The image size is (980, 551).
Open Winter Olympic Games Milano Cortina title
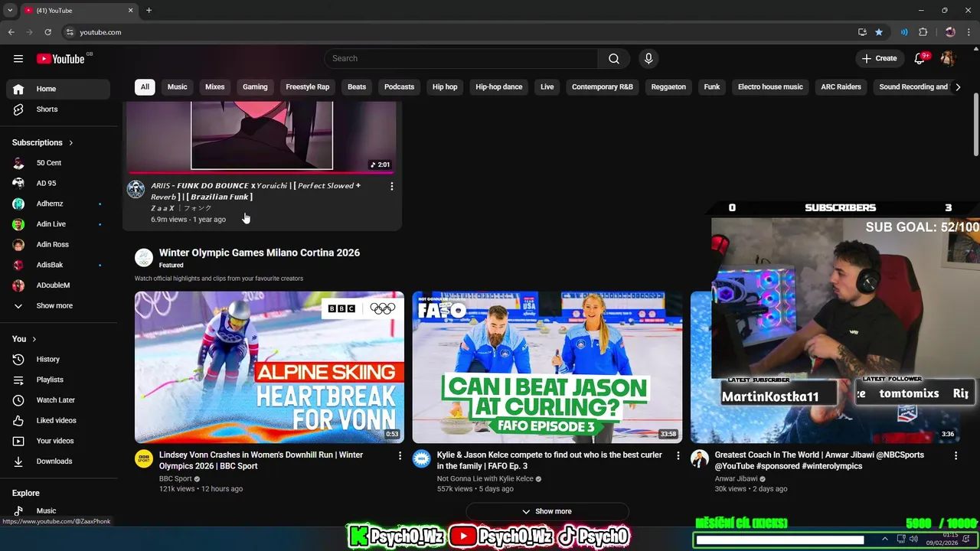(260, 253)
